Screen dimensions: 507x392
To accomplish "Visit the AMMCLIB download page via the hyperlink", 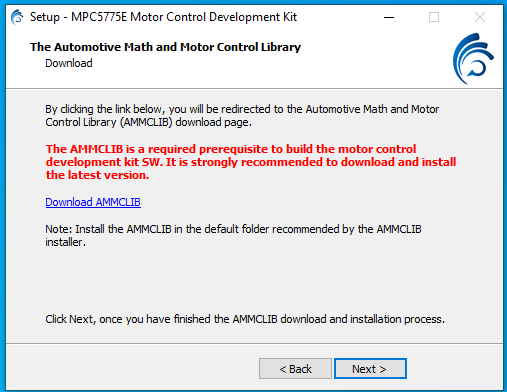I will 93,202.
